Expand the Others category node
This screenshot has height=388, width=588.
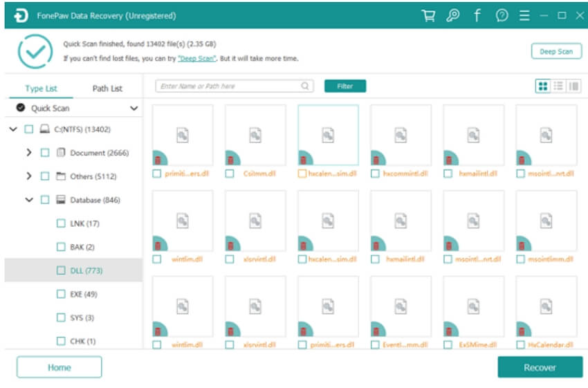pyautogui.click(x=29, y=176)
